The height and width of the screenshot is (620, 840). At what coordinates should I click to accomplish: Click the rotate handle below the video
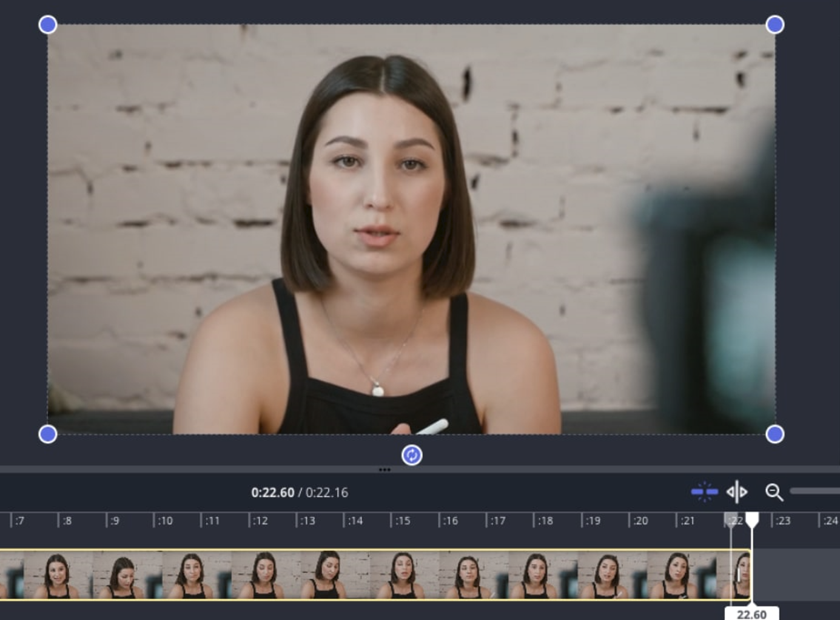412,455
